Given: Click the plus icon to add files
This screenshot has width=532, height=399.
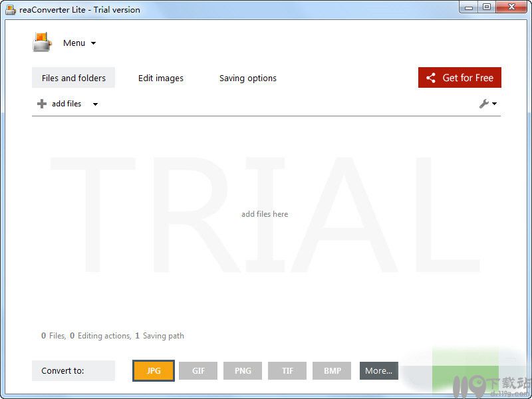Looking at the screenshot, I should pyautogui.click(x=42, y=104).
